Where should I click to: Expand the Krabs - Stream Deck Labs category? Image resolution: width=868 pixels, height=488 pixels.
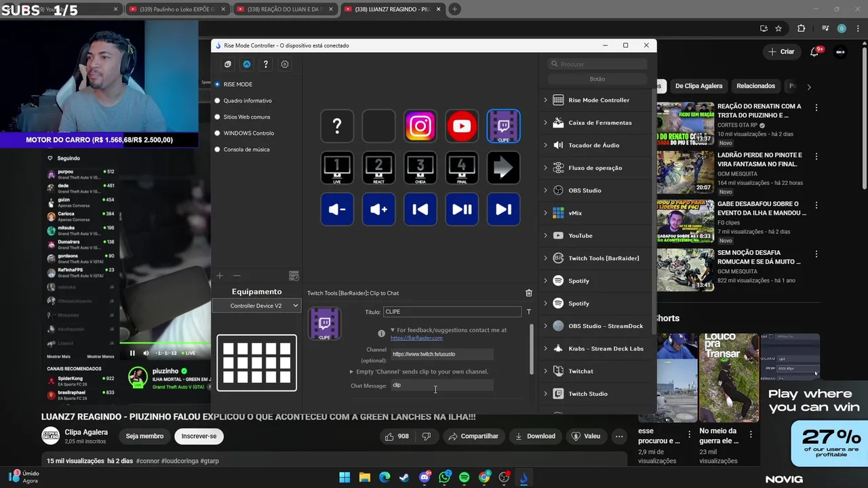tap(545, 348)
